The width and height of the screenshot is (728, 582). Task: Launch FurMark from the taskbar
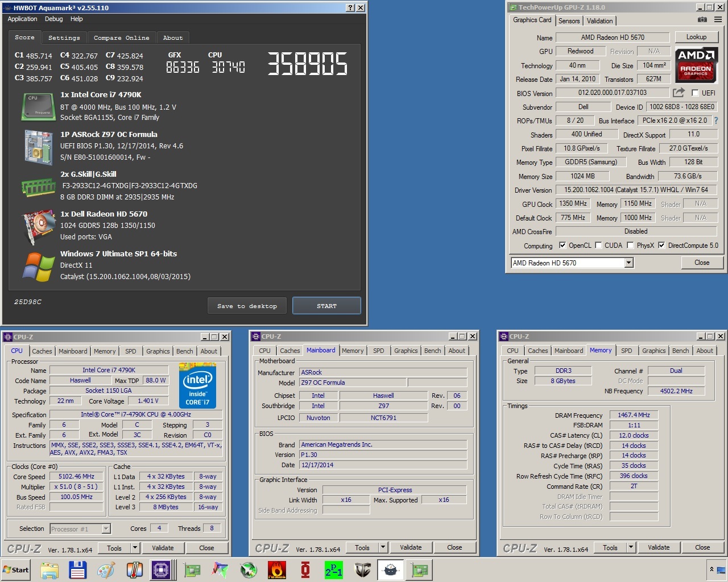coord(277,570)
